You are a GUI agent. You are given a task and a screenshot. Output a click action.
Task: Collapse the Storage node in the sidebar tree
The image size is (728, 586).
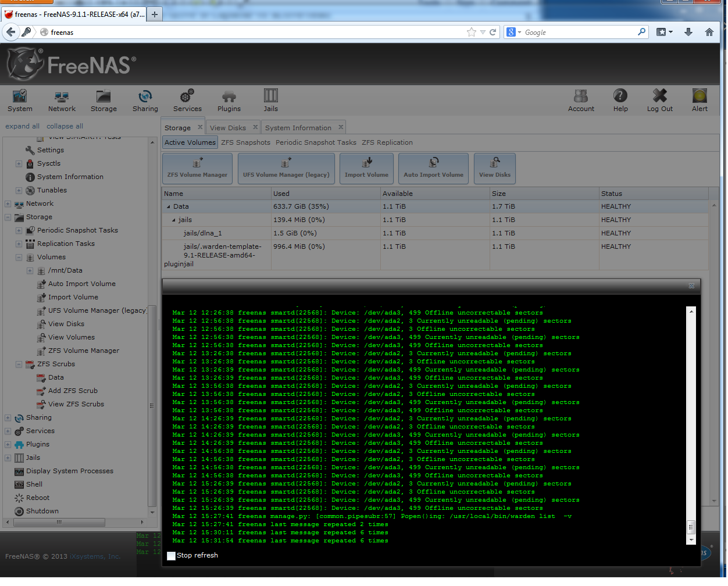pyautogui.click(x=8, y=217)
